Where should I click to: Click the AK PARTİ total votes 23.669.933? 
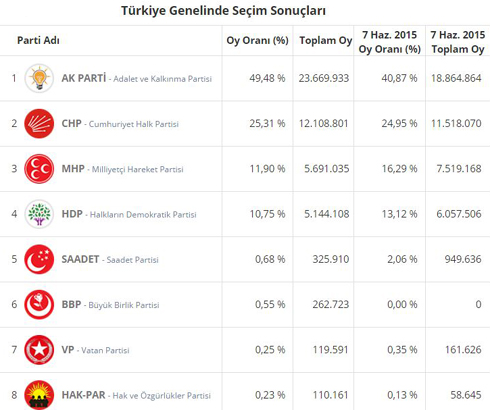[324, 78]
